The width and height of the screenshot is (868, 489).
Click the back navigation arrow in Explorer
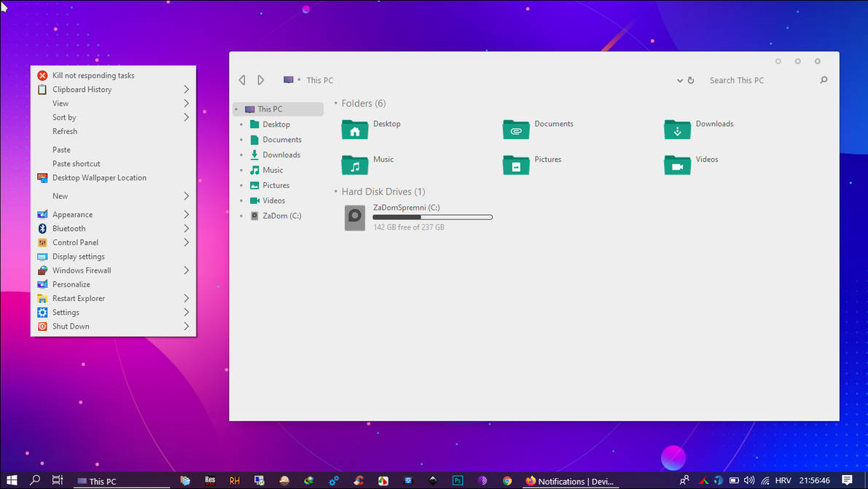coord(242,80)
